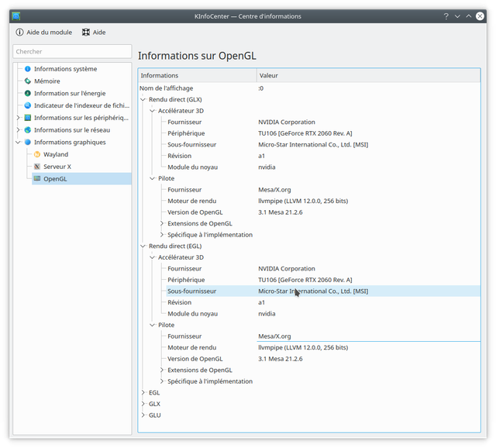The image size is (496, 448).
Task: Sort by the Valeur column header
Action: [x=369, y=75]
